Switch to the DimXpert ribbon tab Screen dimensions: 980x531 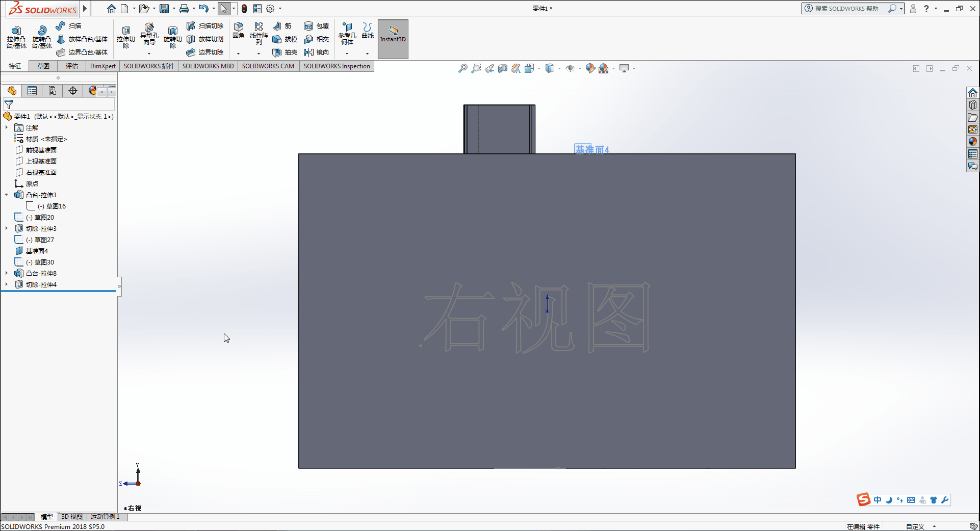pyautogui.click(x=103, y=66)
